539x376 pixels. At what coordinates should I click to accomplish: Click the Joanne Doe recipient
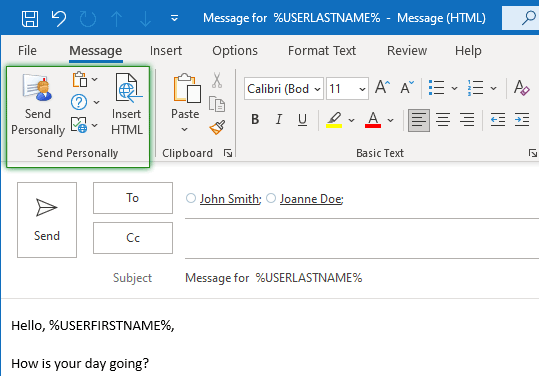pyautogui.click(x=311, y=199)
